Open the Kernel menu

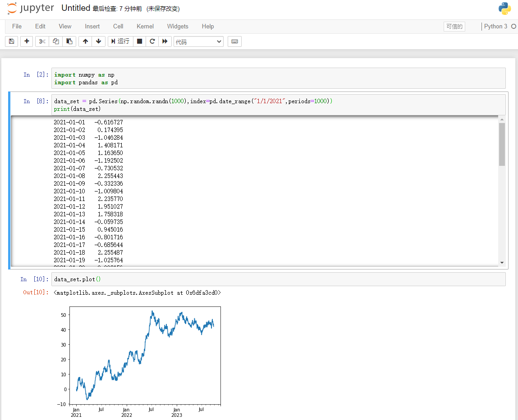[145, 26]
